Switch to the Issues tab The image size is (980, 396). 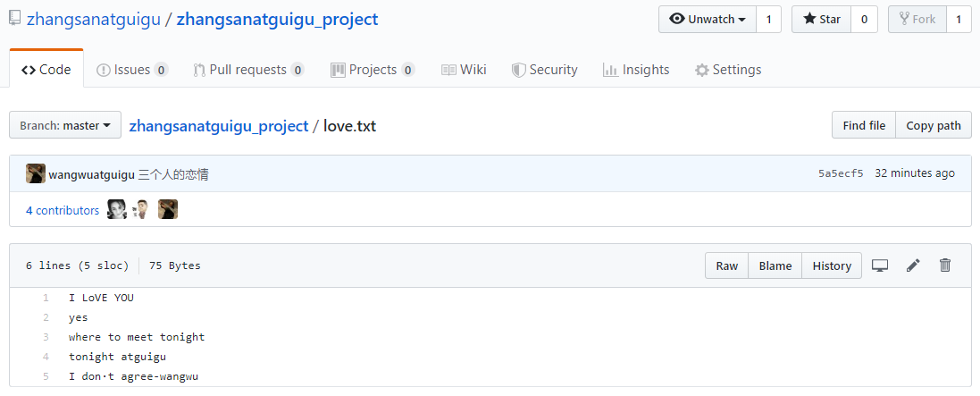(x=131, y=70)
